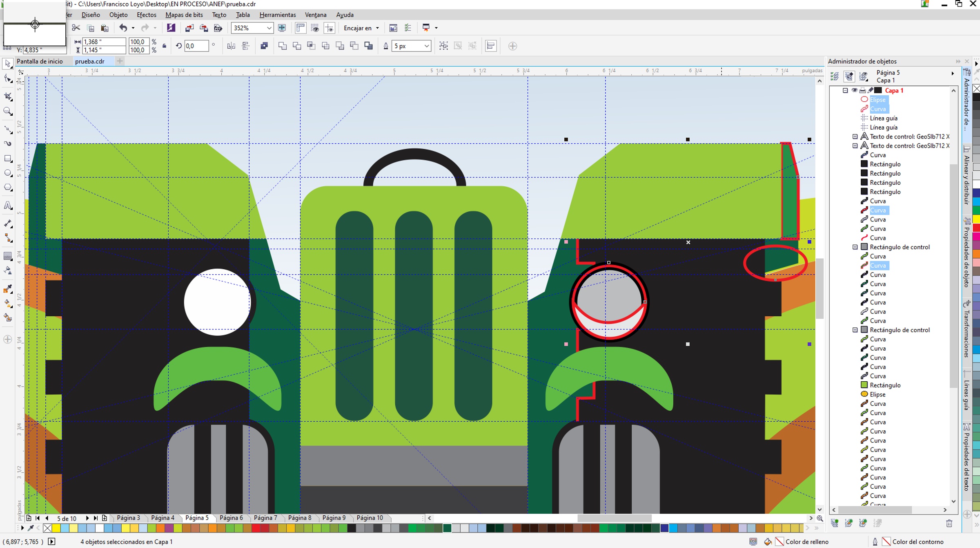Go to the first page arrow in navigator
The width and height of the screenshot is (980, 548).
(x=38, y=518)
